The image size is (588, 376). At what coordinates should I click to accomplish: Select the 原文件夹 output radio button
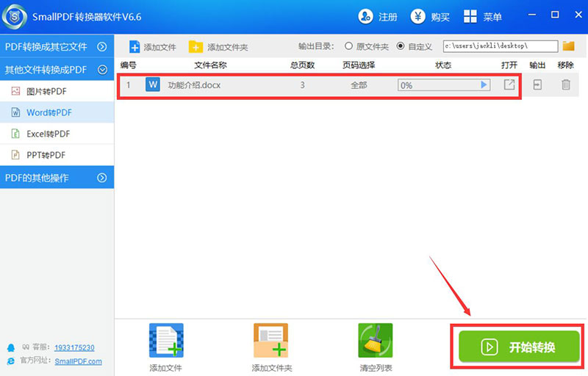[x=348, y=46]
